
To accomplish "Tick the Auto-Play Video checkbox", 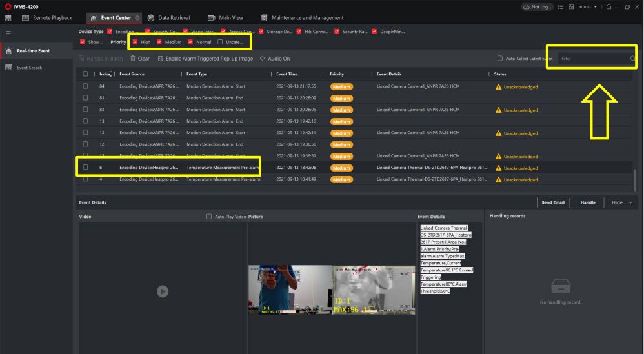I will 209,217.
